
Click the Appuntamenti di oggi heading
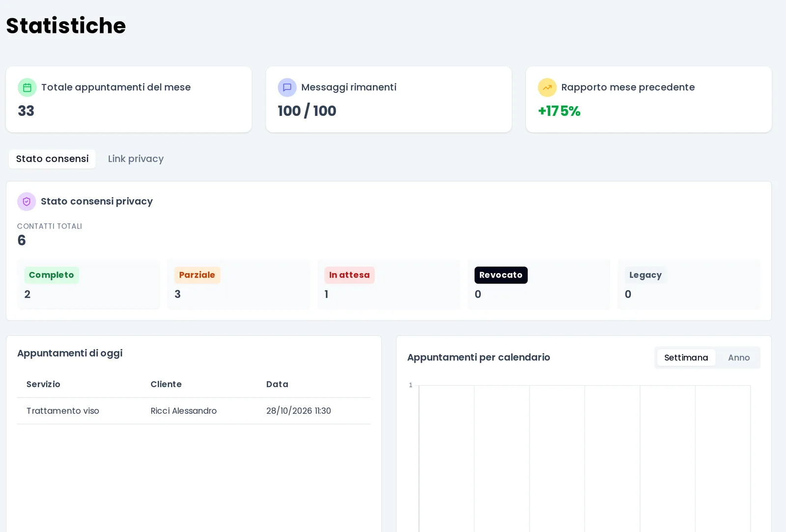pos(70,353)
